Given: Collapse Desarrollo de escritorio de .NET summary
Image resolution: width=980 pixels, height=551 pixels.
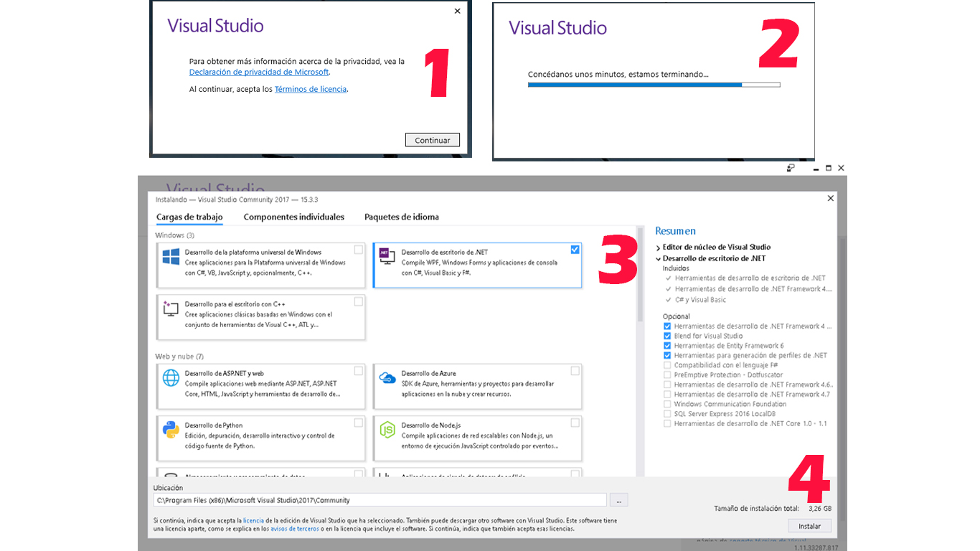Looking at the screenshot, I should 658,258.
